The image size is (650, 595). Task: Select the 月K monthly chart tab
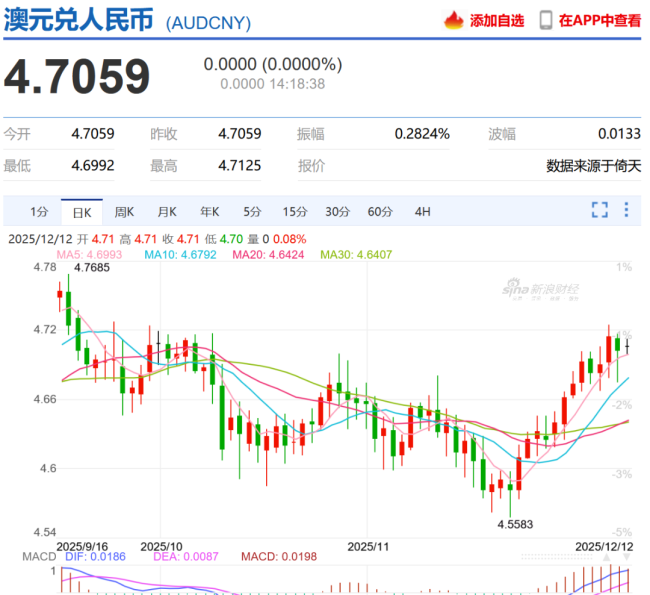click(x=166, y=211)
